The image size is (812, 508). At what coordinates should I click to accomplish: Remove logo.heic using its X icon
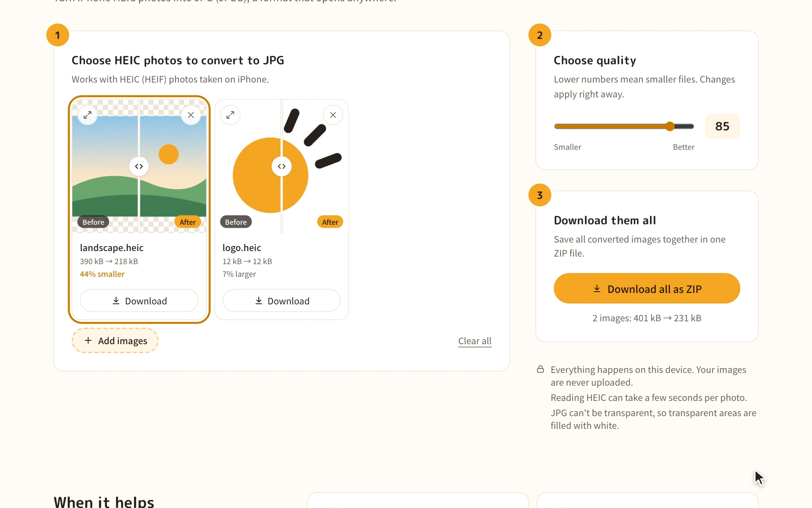pos(333,115)
